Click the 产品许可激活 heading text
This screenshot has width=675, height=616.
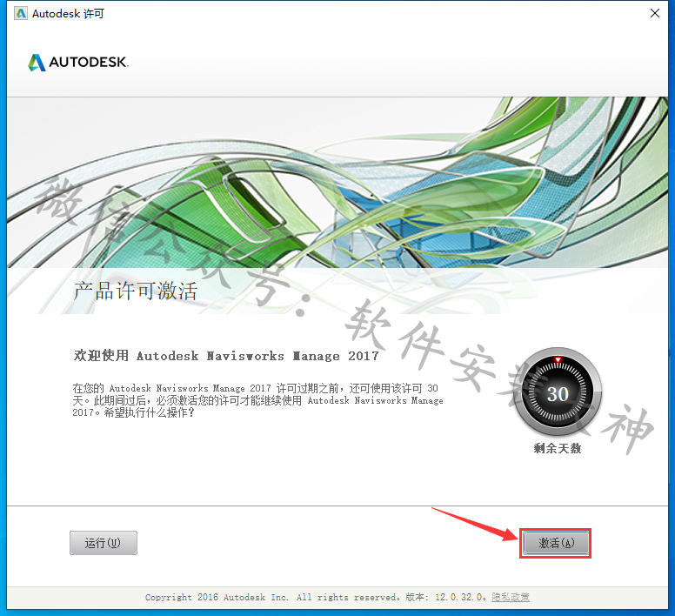tap(136, 291)
